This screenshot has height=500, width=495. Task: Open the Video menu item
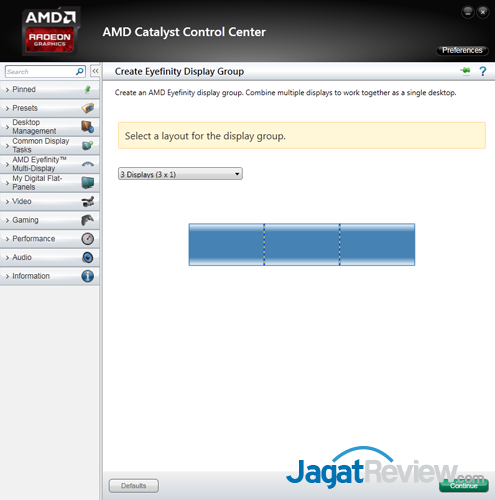pyautogui.click(x=50, y=201)
